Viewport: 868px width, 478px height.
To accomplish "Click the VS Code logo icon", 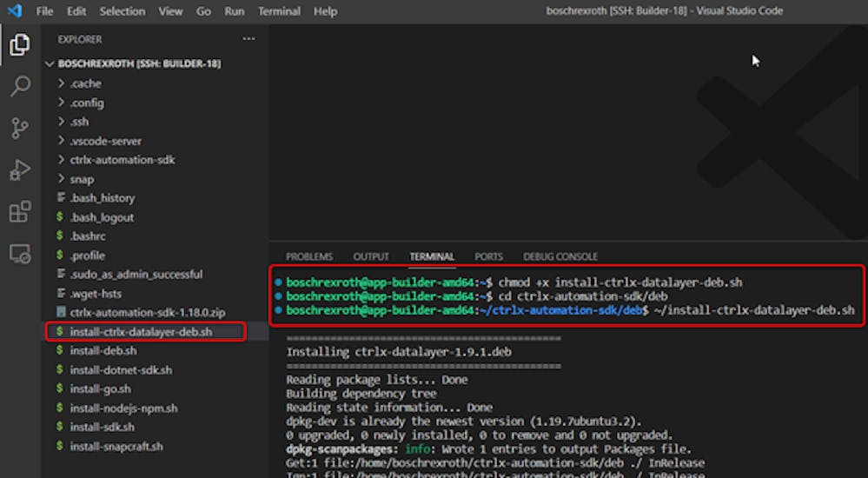I will pyautogui.click(x=15, y=11).
